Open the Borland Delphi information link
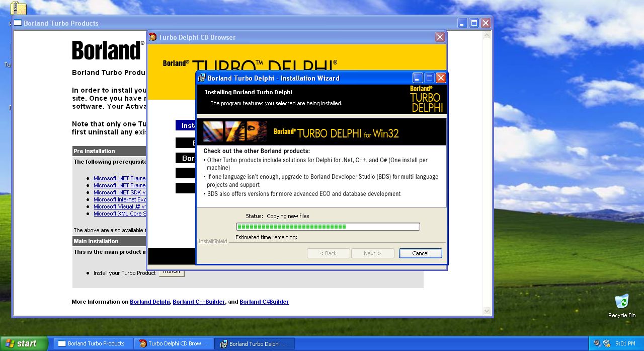 click(150, 302)
